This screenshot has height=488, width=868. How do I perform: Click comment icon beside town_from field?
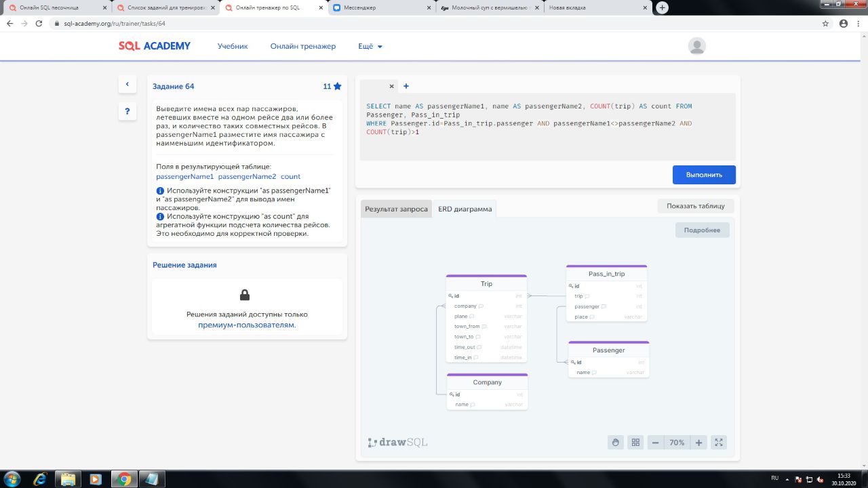click(x=484, y=327)
